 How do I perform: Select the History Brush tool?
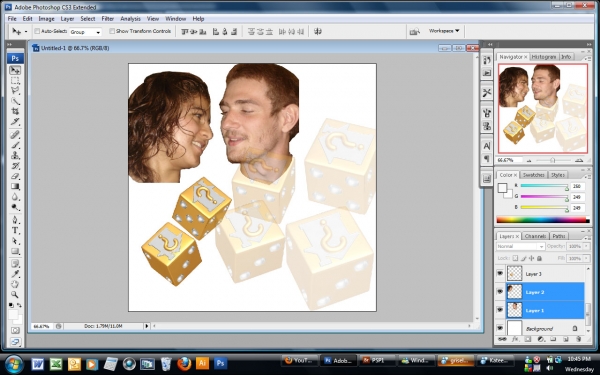point(15,166)
